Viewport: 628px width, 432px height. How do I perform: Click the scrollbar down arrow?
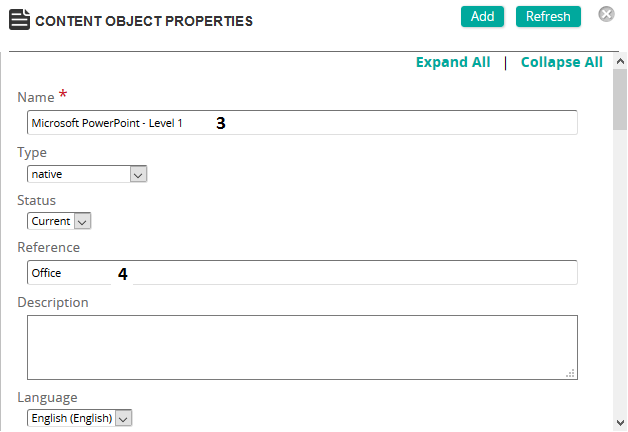coord(620,422)
